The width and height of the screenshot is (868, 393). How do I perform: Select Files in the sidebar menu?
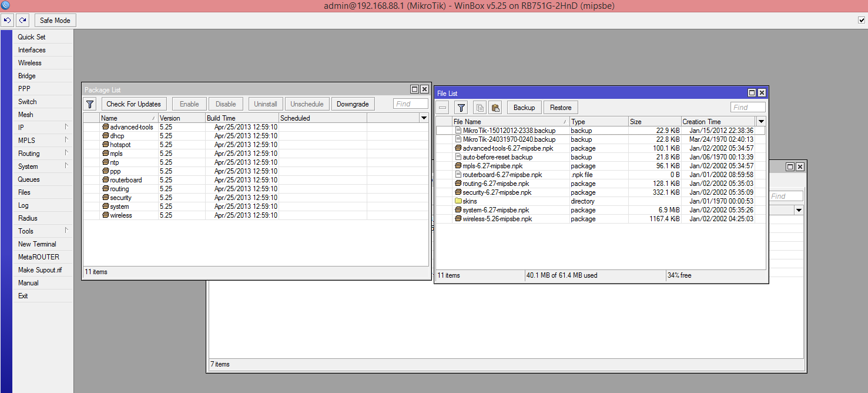43,192
